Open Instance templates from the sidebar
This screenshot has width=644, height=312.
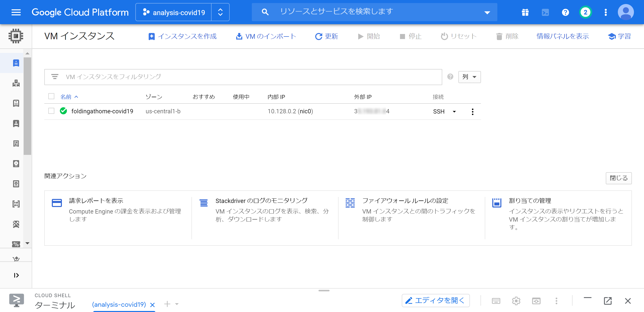click(16, 103)
